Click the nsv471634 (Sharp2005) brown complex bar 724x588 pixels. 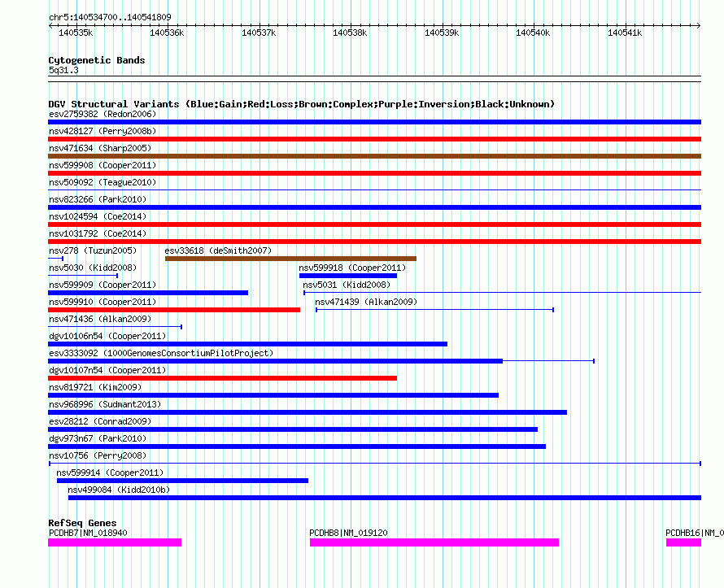(x=374, y=156)
